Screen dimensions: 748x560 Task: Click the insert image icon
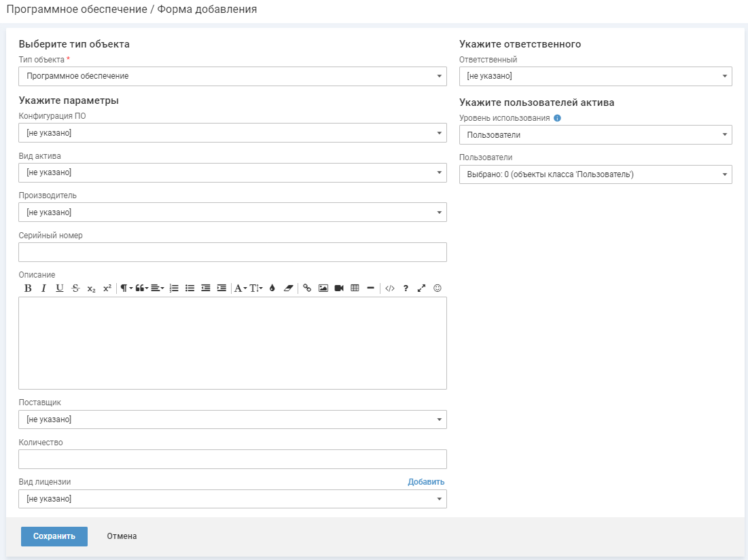(x=323, y=288)
